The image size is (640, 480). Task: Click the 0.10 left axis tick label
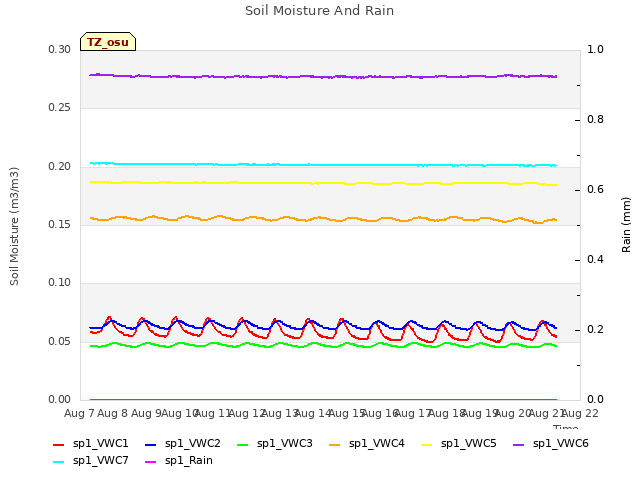point(60,282)
